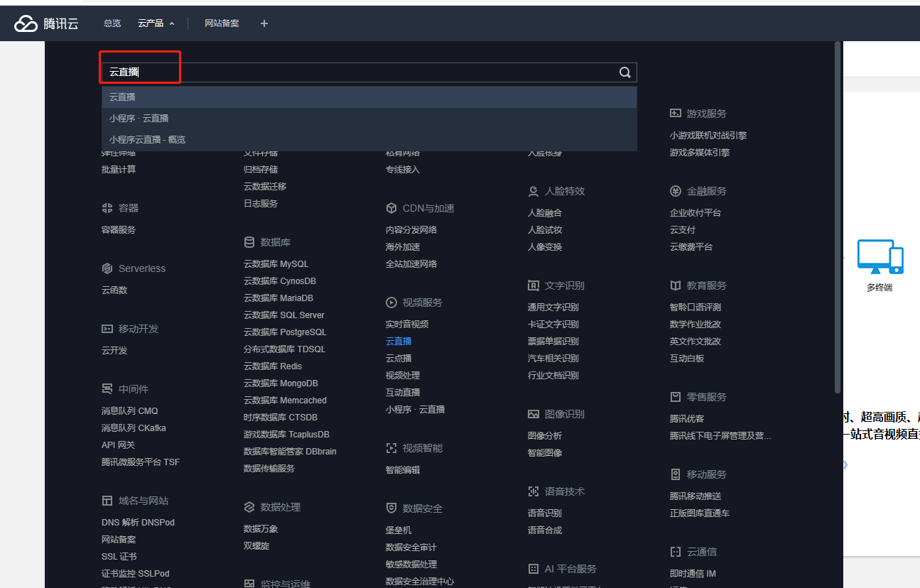Screen dimensions: 920x588
Task: Open 通用文字识别 link
Action: click(553, 307)
